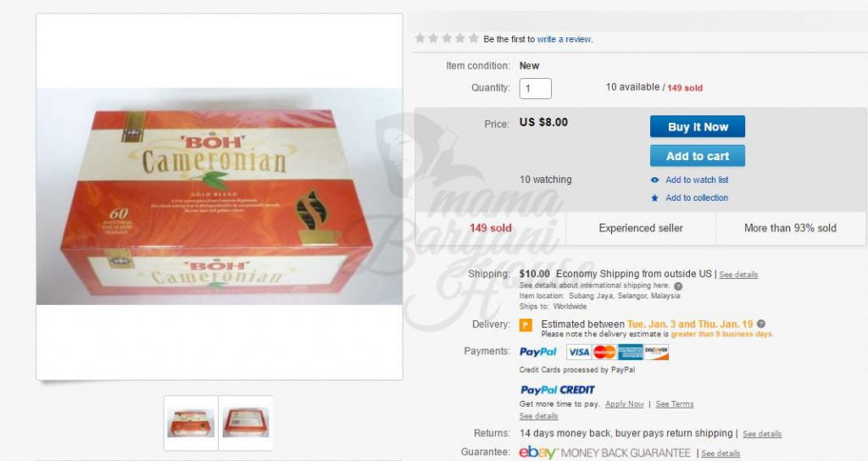This screenshot has width=868, height=461.
Task: Click the help icon next to delivery dates
Action: tap(761, 325)
